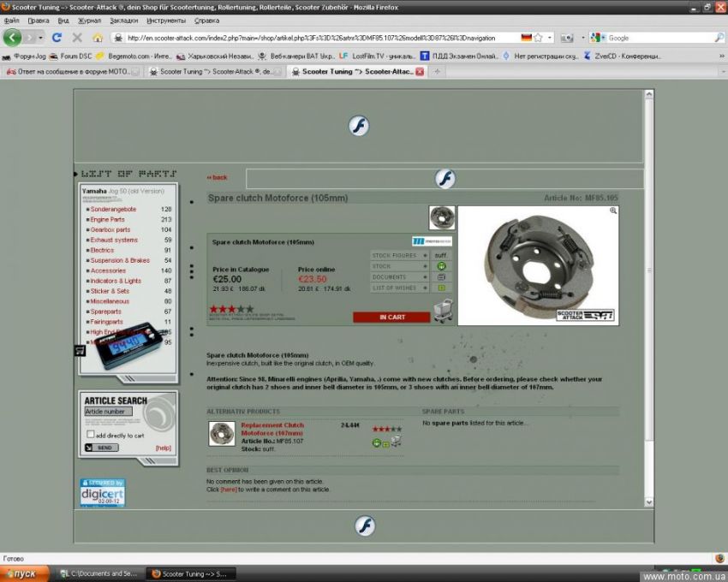
Task: Open Sonderangebote category
Action: click(113, 209)
